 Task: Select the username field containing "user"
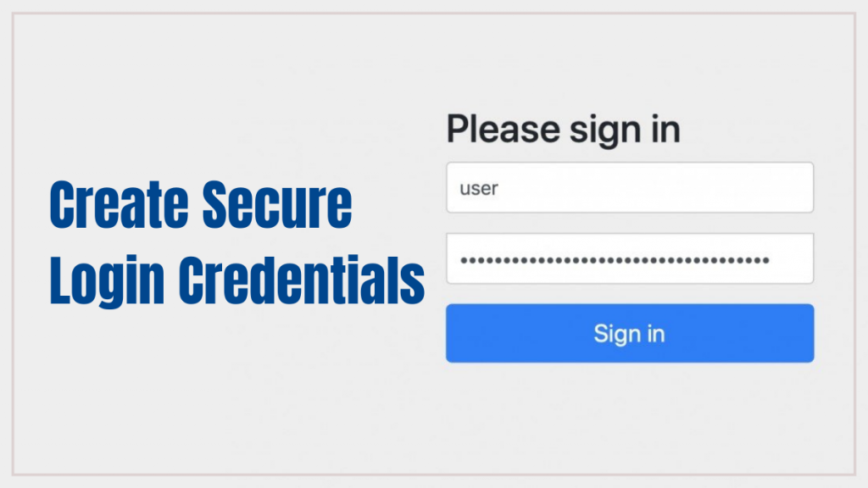point(629,186)
